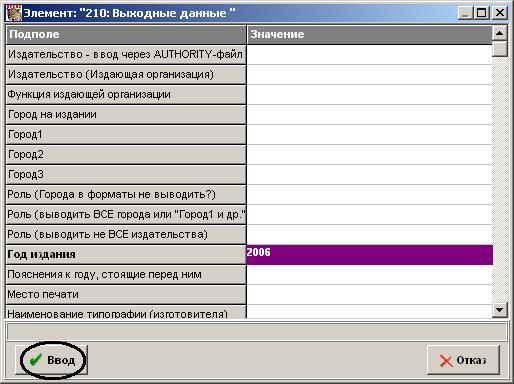Click the Значение column header

coord(369,35)
